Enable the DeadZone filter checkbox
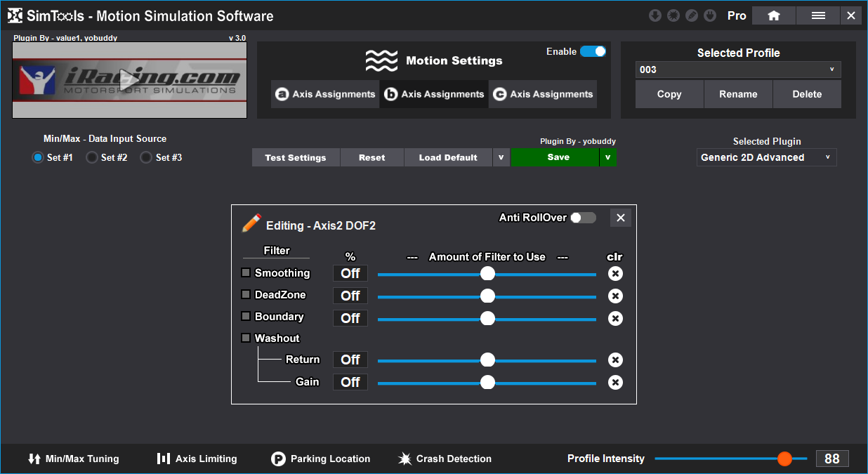 (246, 294)
